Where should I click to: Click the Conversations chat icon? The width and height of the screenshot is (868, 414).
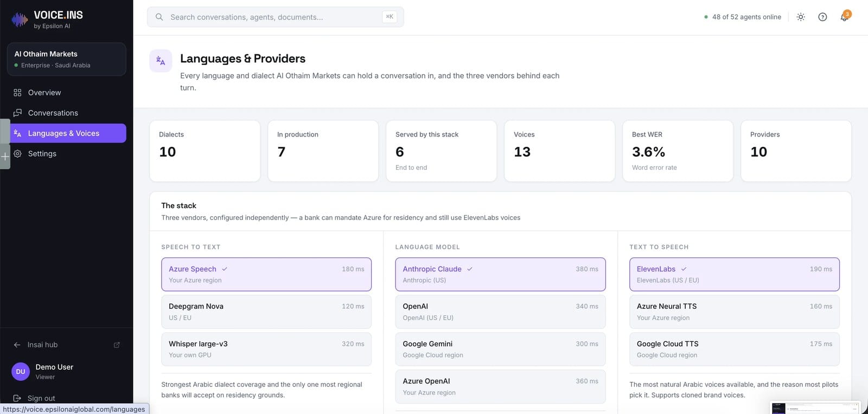coord(17,113)
